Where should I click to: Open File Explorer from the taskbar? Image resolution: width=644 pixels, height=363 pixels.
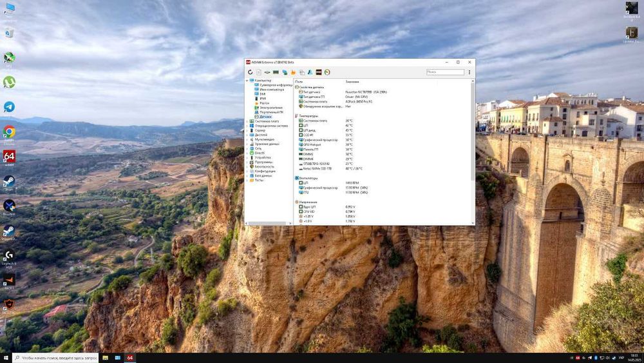point(106,358)
